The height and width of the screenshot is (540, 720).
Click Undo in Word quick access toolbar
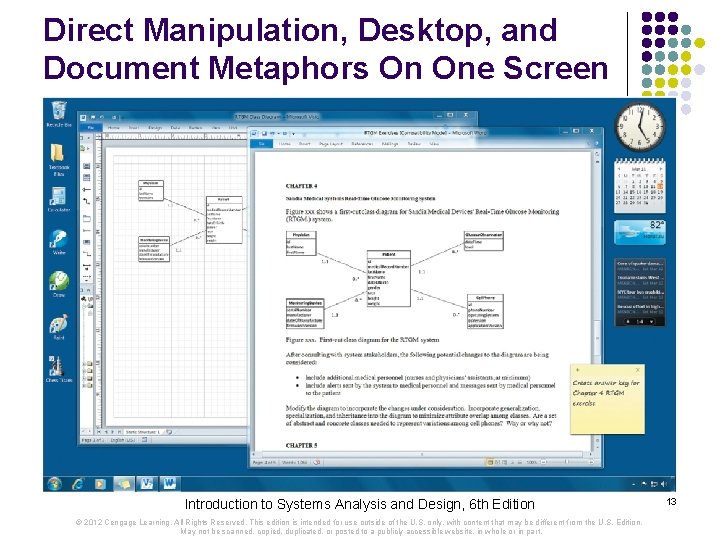(273, 133)
